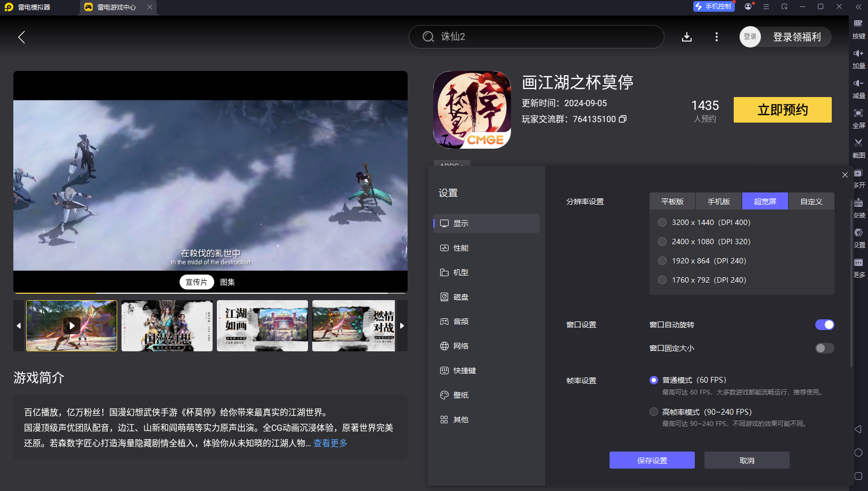868x491 pixels.
Task: Enable 窗口固定大小 switch
Action: click(x=824, y=348)
